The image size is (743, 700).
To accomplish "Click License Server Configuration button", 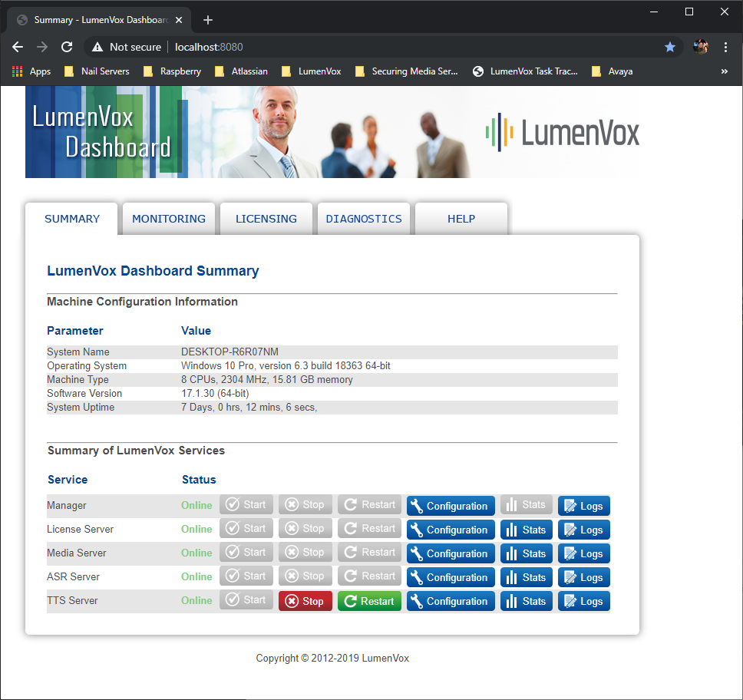I will 450,530.
